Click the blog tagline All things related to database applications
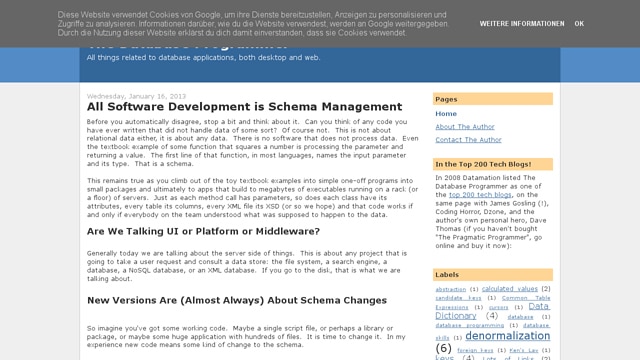 [203, 58]
